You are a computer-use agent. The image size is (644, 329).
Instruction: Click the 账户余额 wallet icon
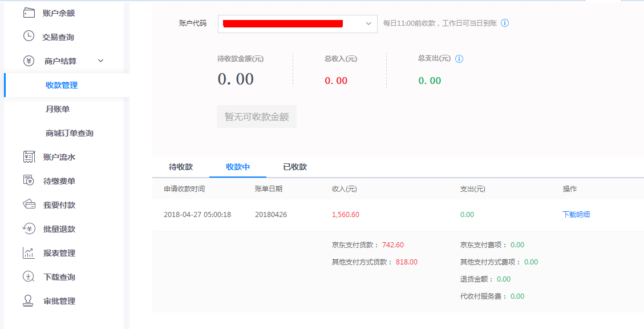[29, 13]
